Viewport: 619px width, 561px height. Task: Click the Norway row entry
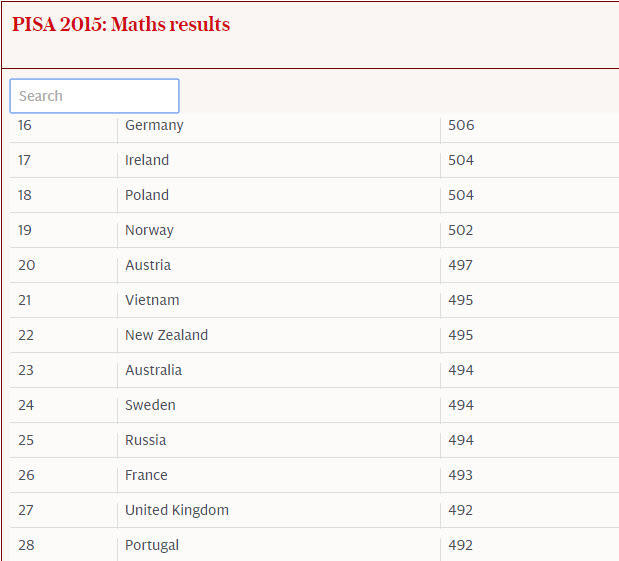[149, 230]
